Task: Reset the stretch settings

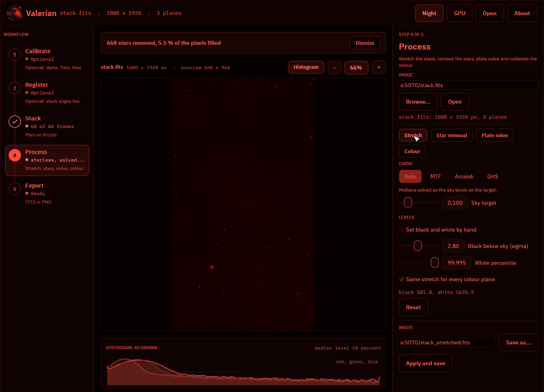Action: coord(413,307)
